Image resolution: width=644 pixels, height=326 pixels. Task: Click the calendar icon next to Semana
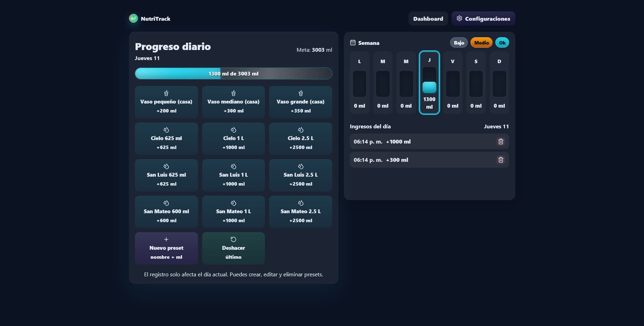[x=353, y=42]
